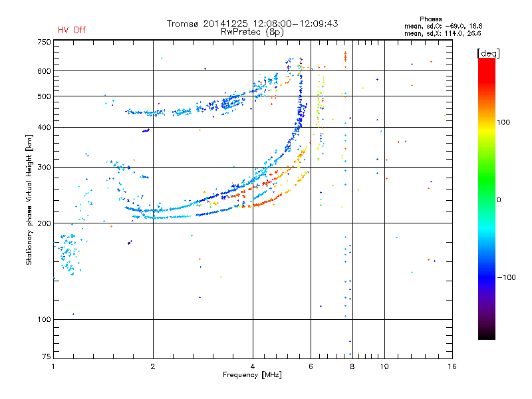Click the y-axis tick '750'
Viewport: 532px width, 399px height.
coord(44,42)
